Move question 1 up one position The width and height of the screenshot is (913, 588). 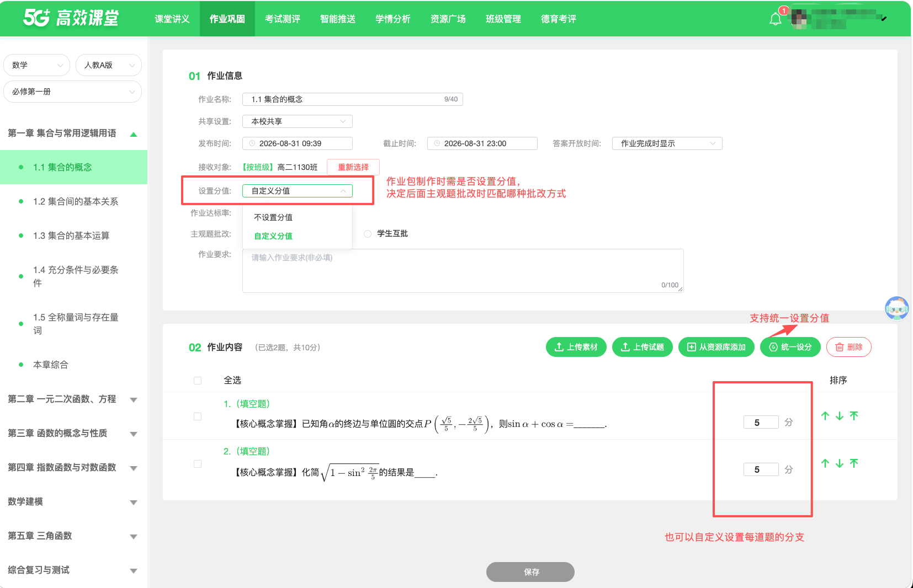click(x=825, y=416)
